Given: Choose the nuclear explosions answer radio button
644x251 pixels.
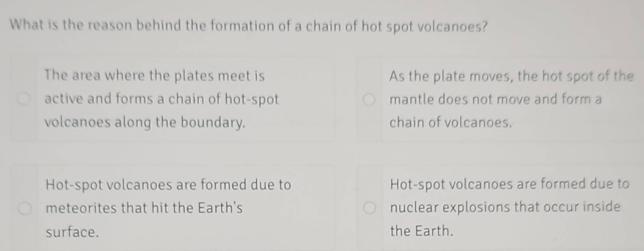Looking at the screenshot, I should coord(369,208).
